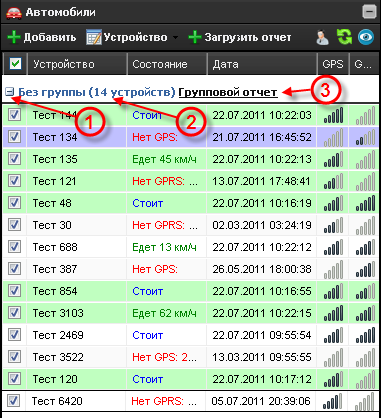Select device name Тест 134
This screenshot has width=381, height=418.
(x=55, y=137)
